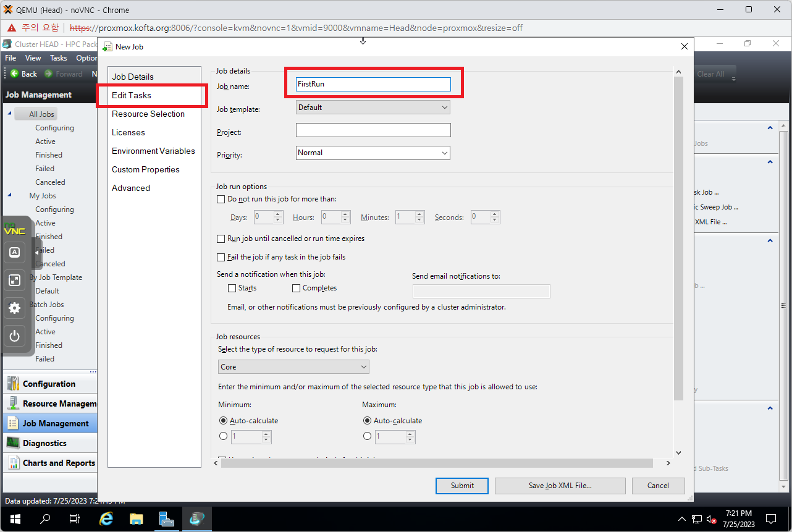792x532 pixels.
Task: Enable 'Do not run this job for more than'
Action: [221, 199]
